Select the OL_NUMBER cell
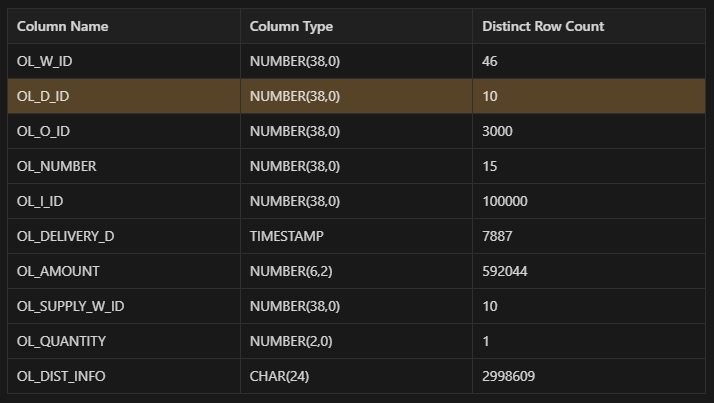The width and height of the screenshot is (714, 403). click(124, 166)
